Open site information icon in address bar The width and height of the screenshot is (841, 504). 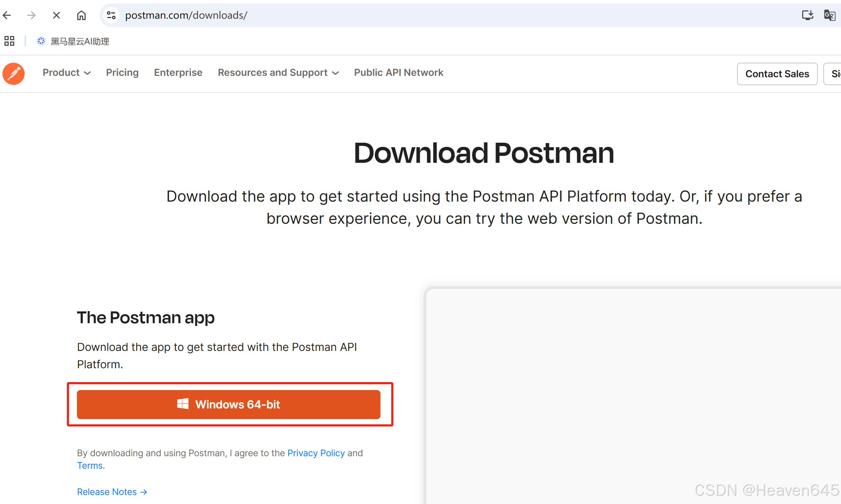point(111,15)
